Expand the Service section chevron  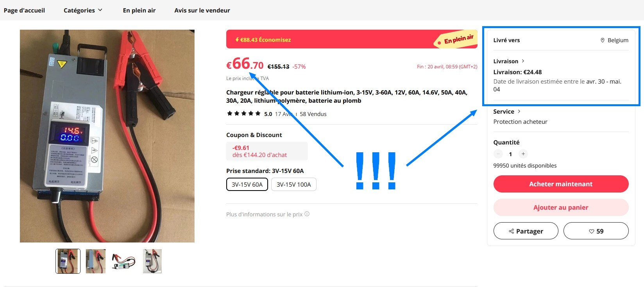(x=519, y=111)
